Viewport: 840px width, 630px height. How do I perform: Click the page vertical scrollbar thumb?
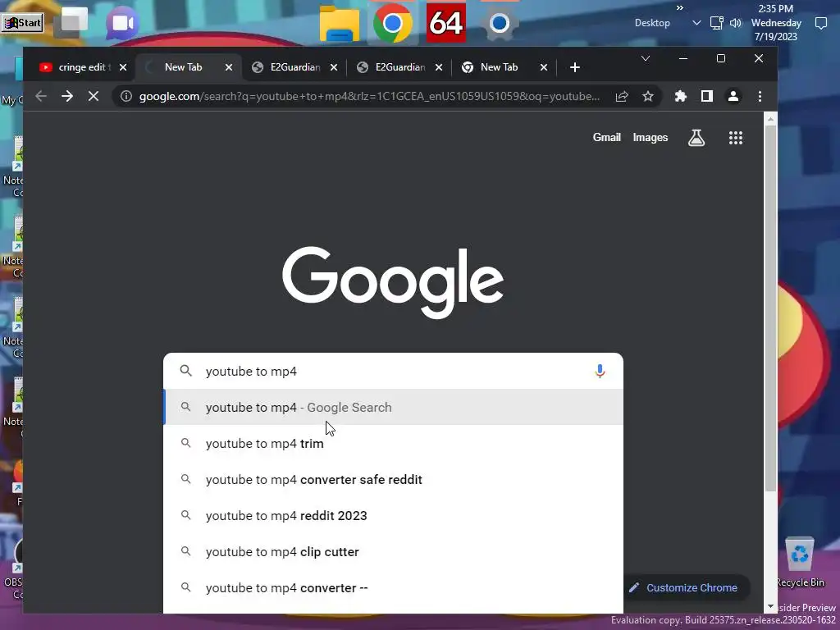coord(770,308)
